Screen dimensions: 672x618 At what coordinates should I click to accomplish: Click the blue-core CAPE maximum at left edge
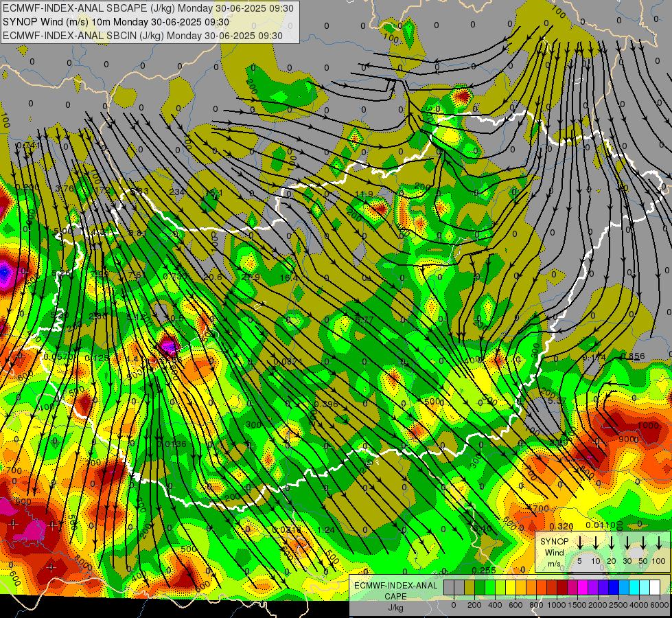(4, 272)
